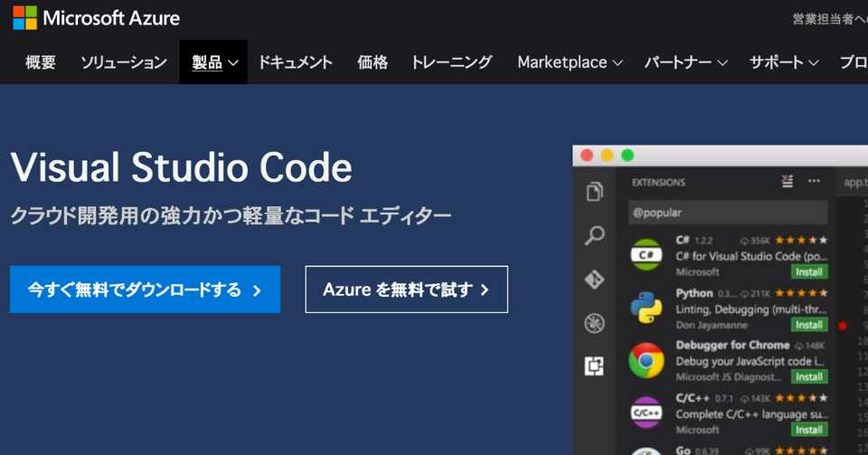868x455 pixels.
Task: Open the トレーニング nav item
Action: coord(452,62)
